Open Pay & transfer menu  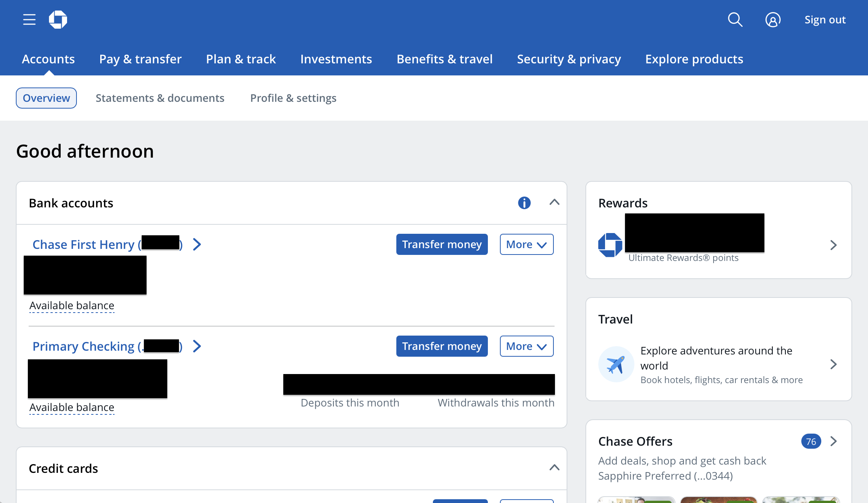point(140,59)
